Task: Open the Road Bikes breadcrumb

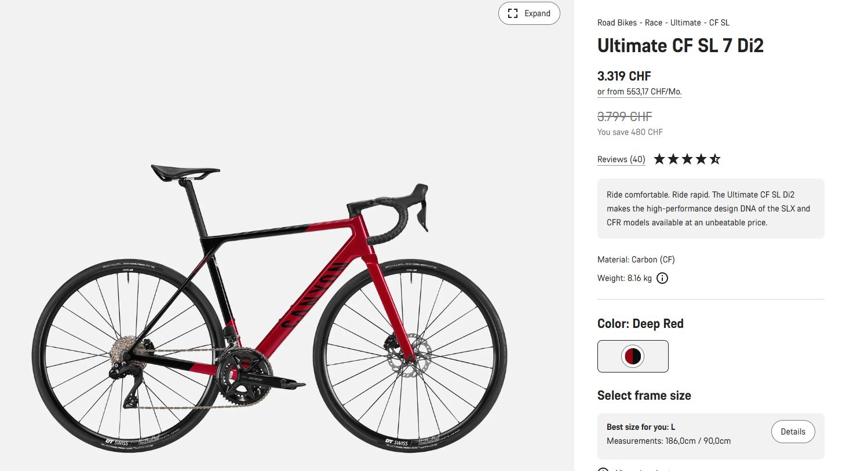Action: click(617, 23)
